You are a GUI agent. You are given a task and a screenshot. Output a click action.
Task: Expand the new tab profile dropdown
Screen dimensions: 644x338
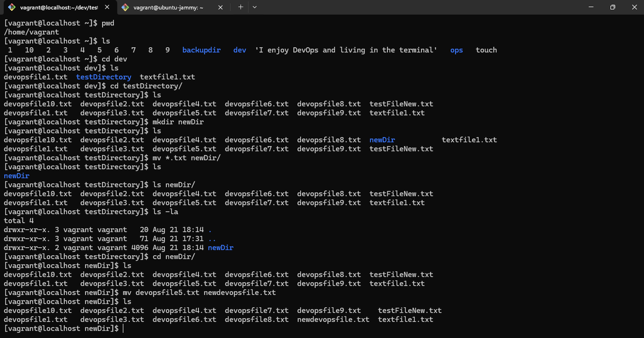tap(254, 7)
